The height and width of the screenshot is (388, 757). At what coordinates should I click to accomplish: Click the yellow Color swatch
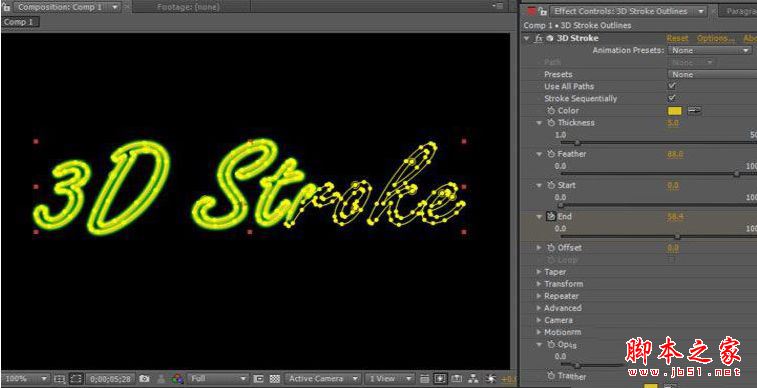click(x=674, y=111)
